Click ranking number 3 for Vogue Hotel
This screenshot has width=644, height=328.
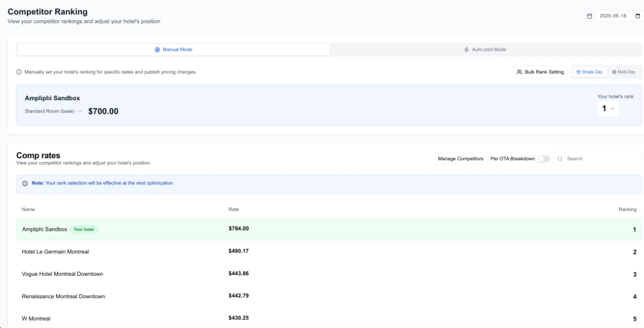(635, 274)
